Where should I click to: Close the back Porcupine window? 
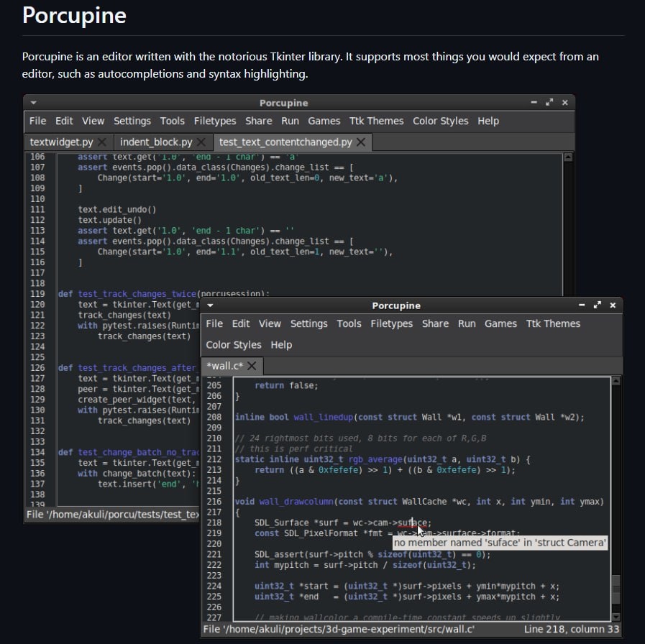click(564, 102)
